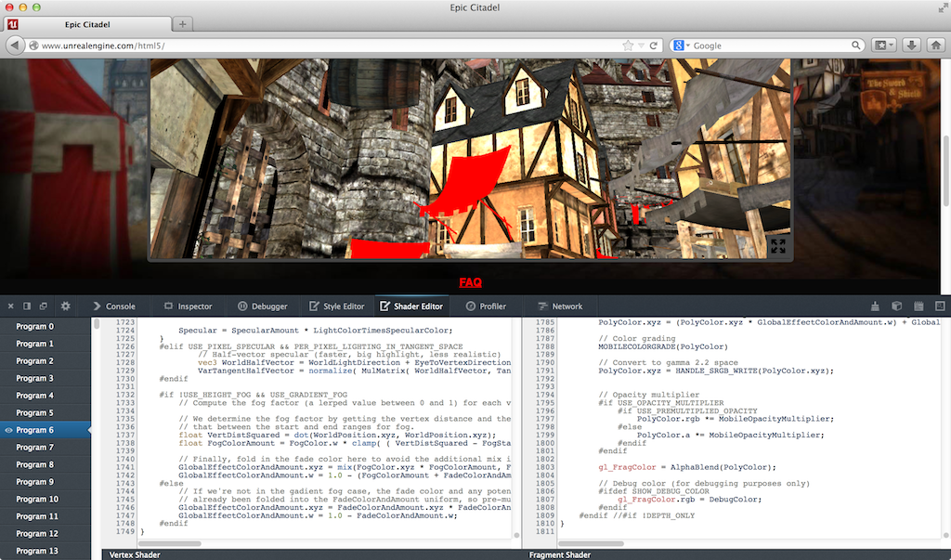Toggle Responsive Design Mode icon
This screenshot has width=951, height=560.
coord(940,306)
